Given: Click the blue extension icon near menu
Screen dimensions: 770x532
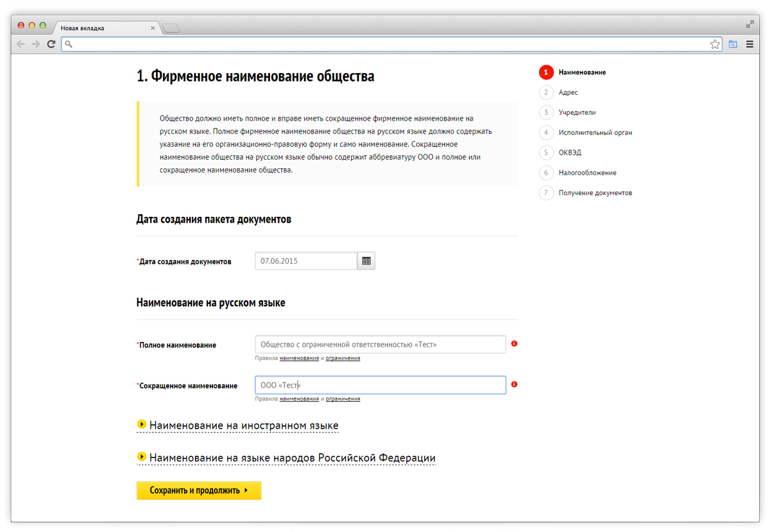Looking at the screenshot, I should [x=733, y=44].
